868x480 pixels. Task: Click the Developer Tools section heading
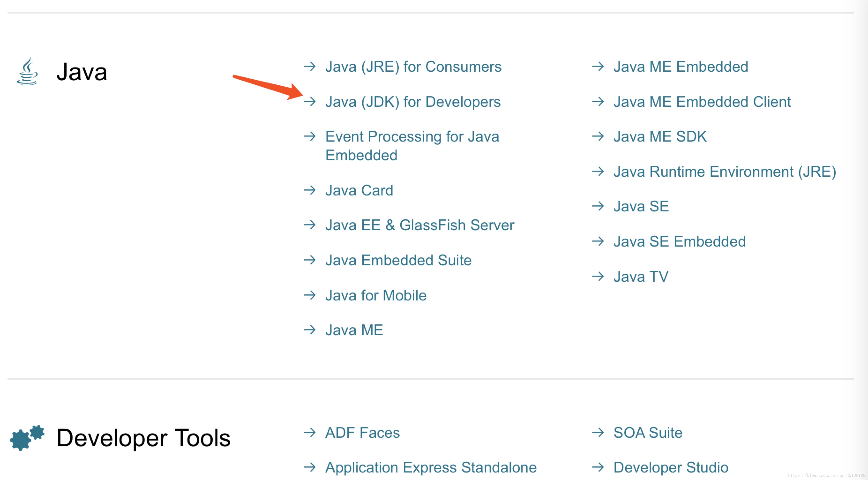[x=143, y=438]
